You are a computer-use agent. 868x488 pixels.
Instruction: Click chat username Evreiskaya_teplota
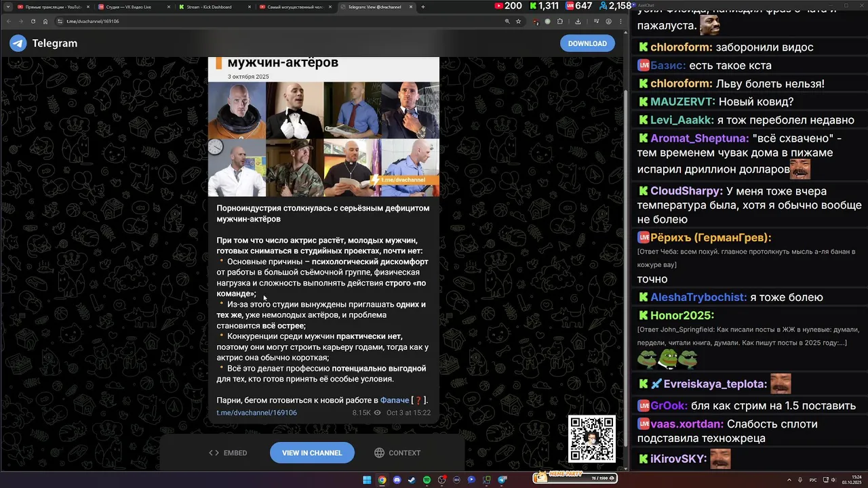(x=715, y=384)
